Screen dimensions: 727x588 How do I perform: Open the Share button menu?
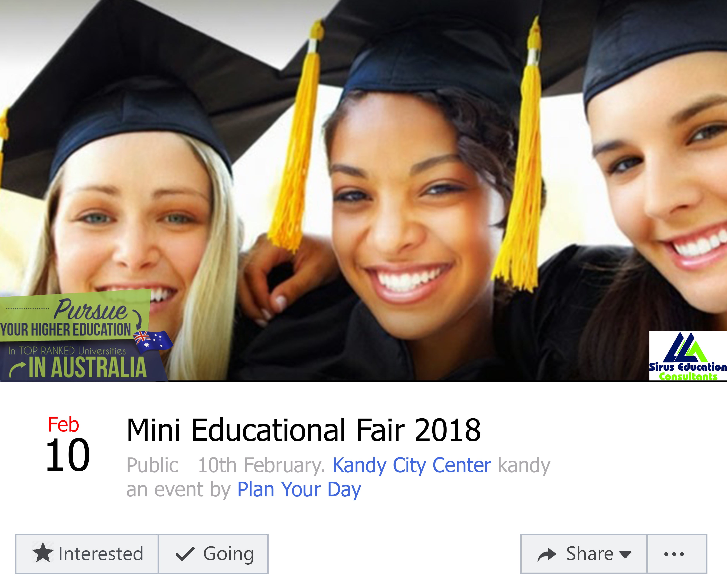(584, 554)
